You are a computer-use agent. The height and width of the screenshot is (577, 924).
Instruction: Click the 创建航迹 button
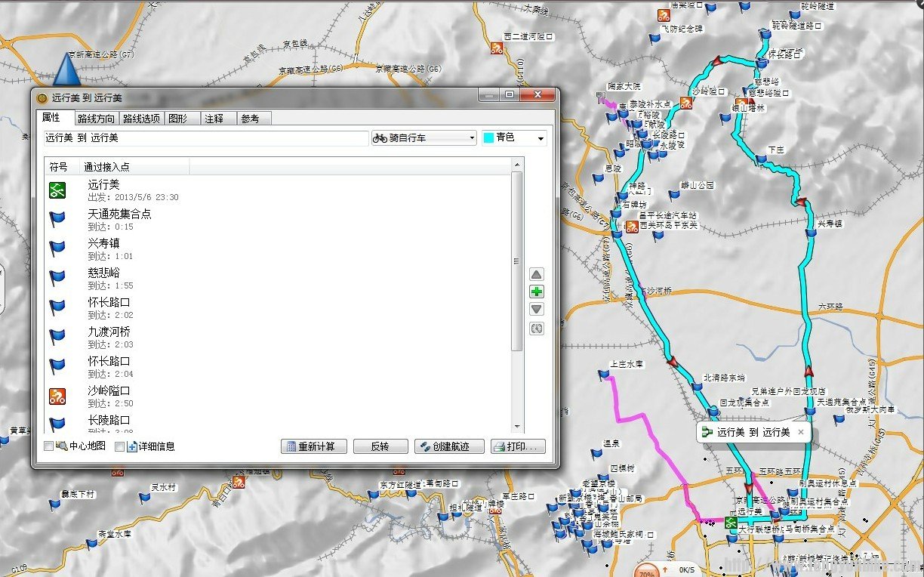[x=449, y=446]
